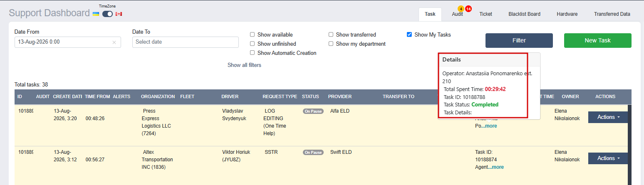Sort by STATUS column header
This screenshot has height=185, width=644.
(310, 96)
